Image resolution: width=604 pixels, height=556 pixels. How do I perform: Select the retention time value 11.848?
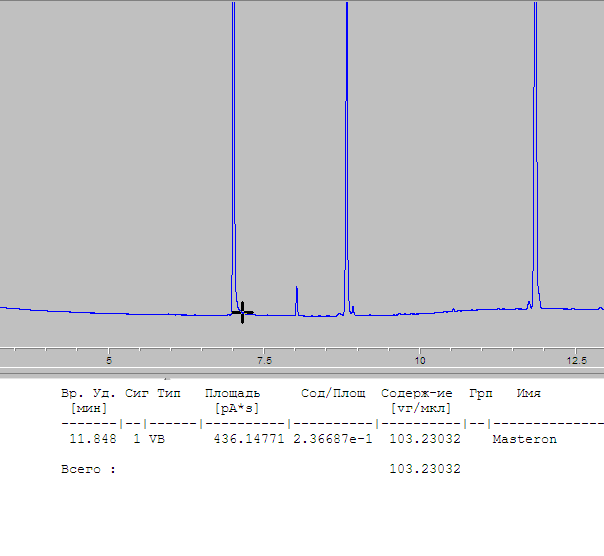point(92,439)
